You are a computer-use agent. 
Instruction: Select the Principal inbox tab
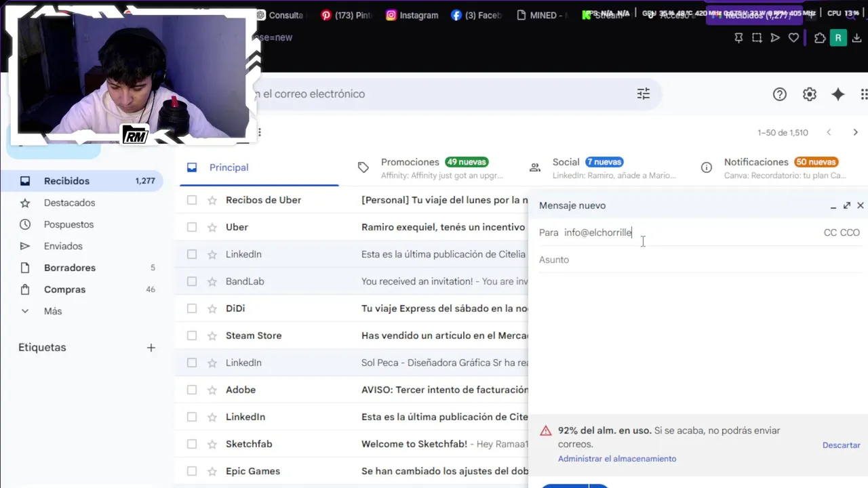[259, 167]
